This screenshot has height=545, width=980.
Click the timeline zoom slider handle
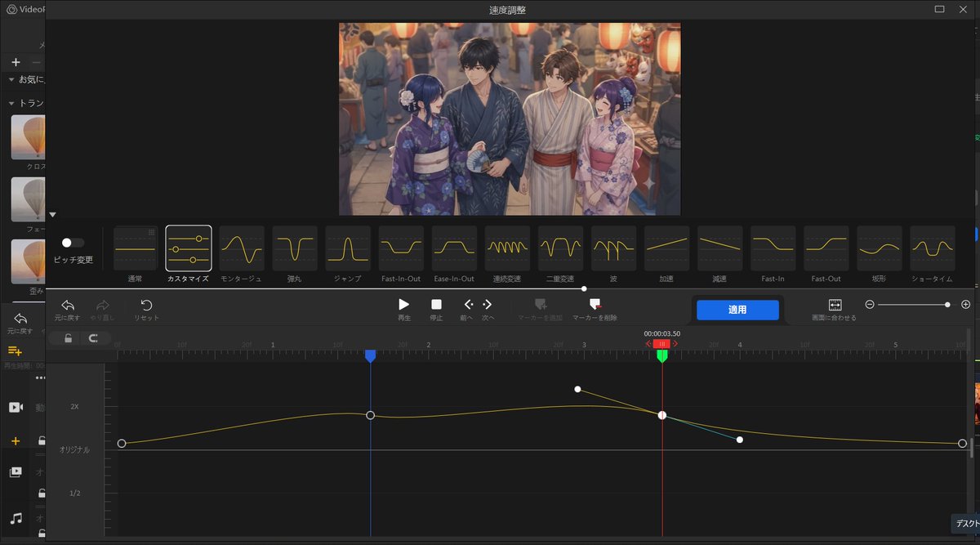[947, 305]
